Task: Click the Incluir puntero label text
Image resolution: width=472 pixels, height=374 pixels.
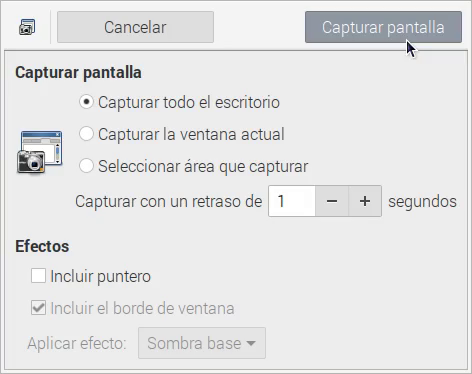Action: coord(101,276)
